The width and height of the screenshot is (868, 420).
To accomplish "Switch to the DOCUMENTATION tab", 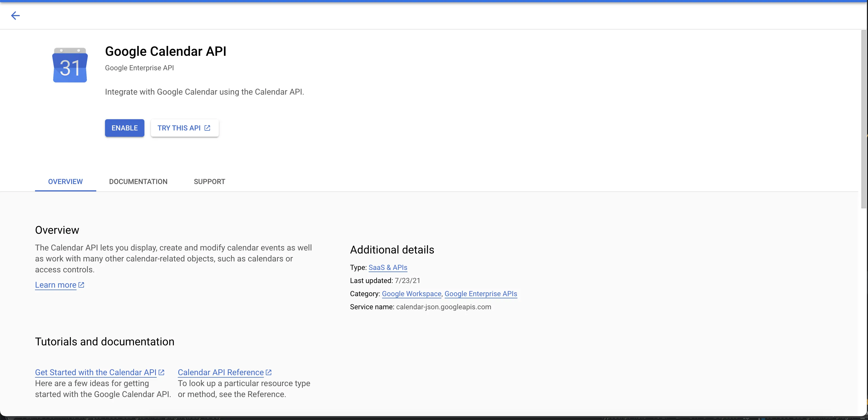I will coord(138,181).
